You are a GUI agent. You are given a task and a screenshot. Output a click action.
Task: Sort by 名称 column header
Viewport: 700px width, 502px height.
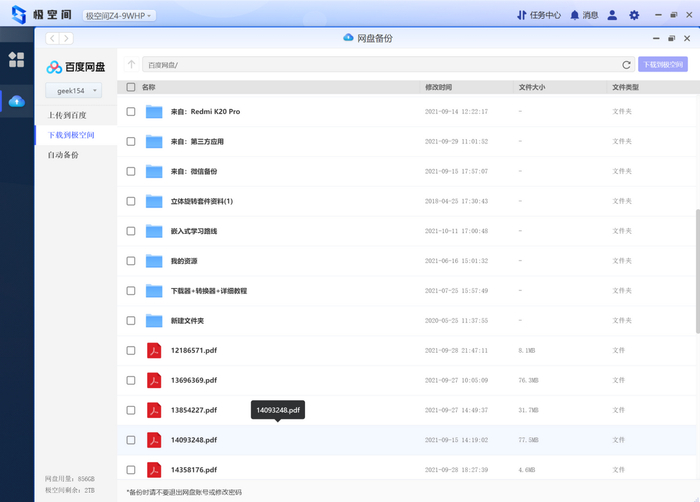click(x=149, y=87)
